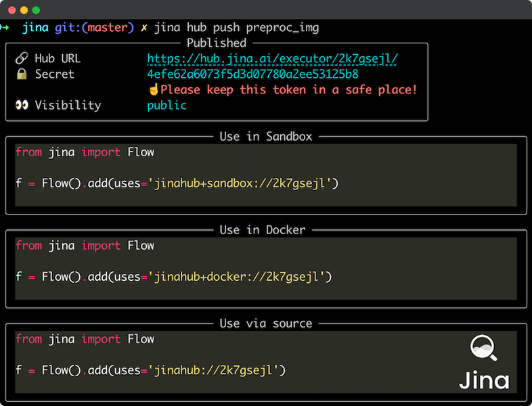Viewport: 532px width, 406px height.
Task: Open the hub.jina.ai executor URL link
Action: tap(272, 59)
